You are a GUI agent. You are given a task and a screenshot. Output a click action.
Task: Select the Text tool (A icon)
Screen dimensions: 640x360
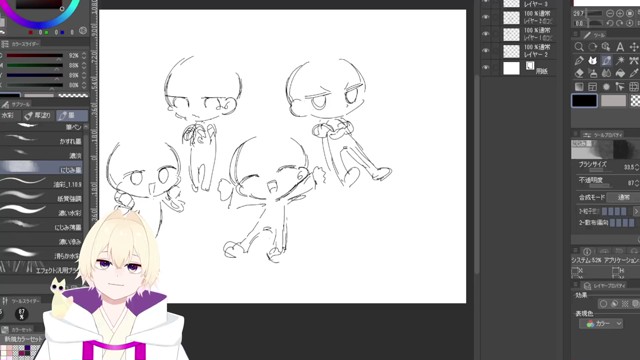[620, 47]
